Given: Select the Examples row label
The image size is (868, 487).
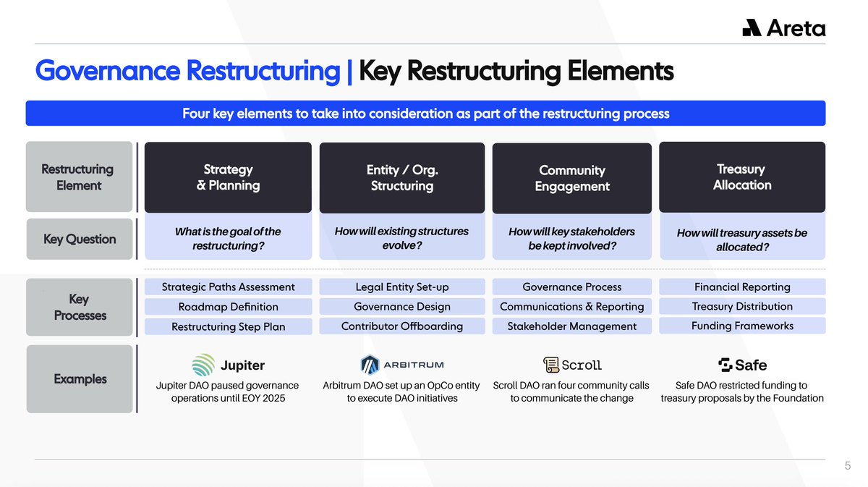Looking at the screenshot, I should 80,379.
